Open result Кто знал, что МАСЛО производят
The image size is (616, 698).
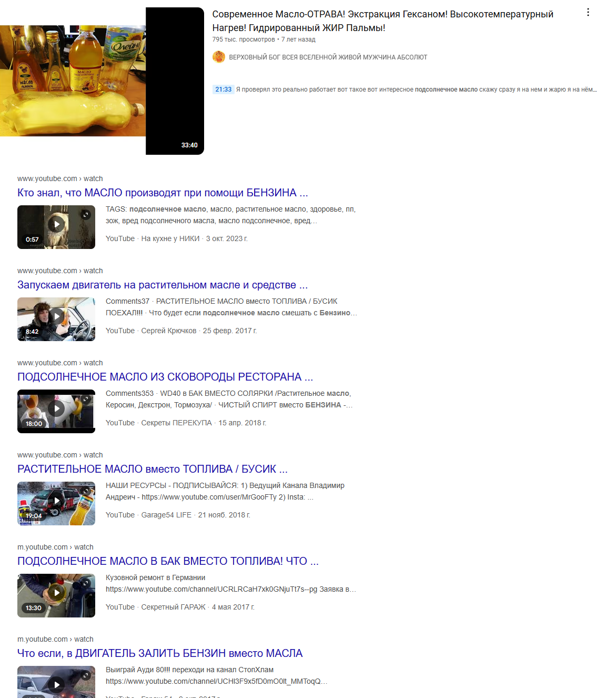[x=163, y=193]
